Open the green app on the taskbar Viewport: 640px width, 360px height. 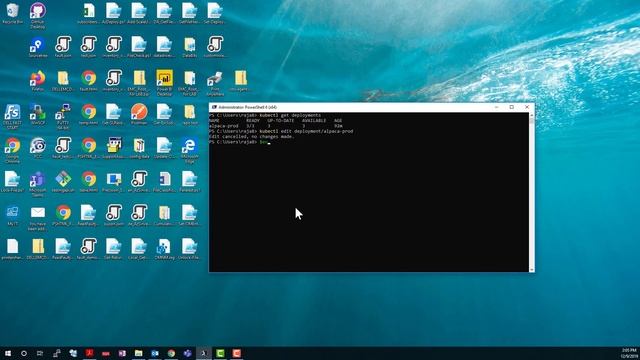[x=220, y=353]
